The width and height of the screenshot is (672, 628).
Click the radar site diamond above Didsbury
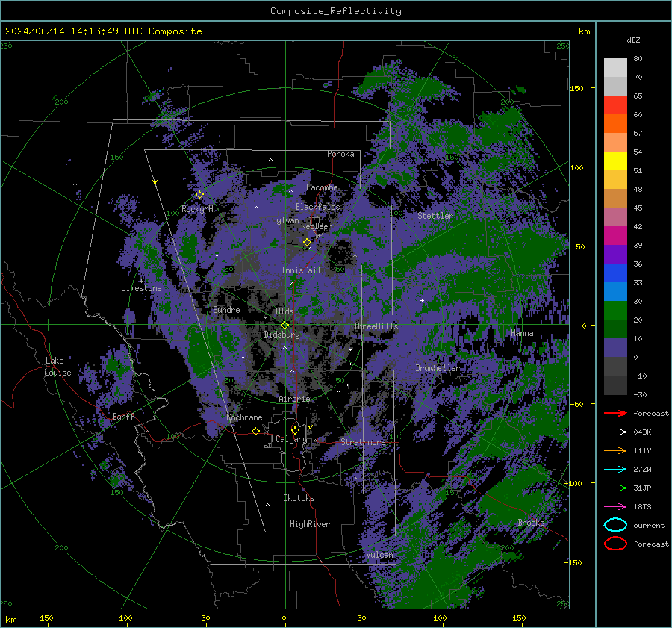coord(284,325)
